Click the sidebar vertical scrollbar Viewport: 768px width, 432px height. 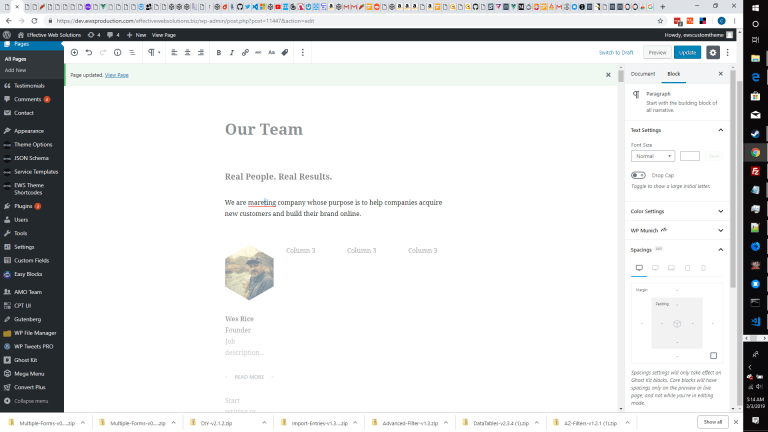coord(733,179)
